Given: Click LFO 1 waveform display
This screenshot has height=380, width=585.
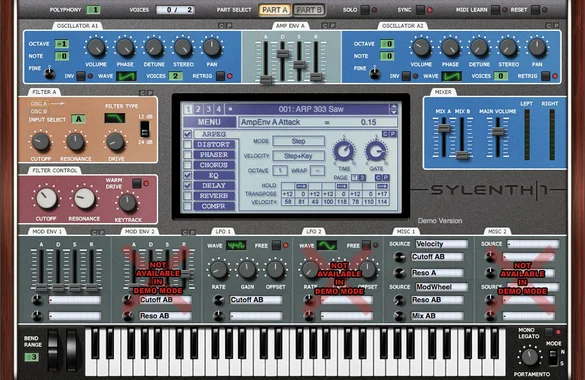Looking at the screenshot, I should pos(236,245).
